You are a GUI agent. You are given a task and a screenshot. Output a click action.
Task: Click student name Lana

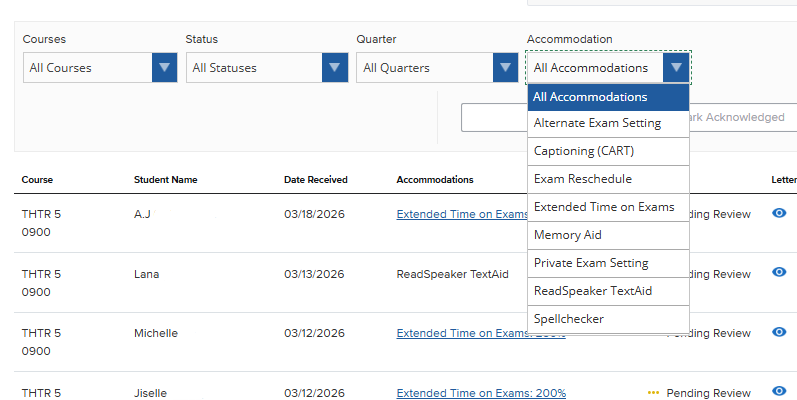[146, 274]
